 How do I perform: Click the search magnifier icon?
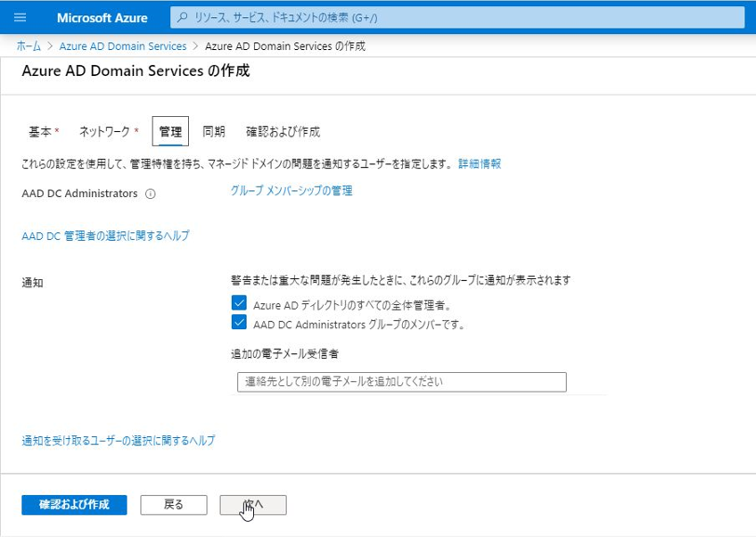[182, 18]
